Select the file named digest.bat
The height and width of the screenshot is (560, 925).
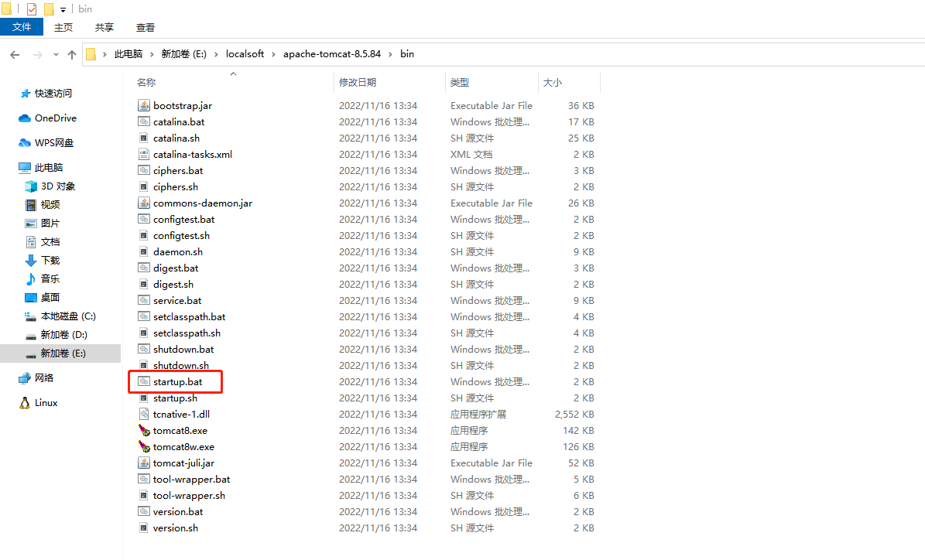click(x=176, y=268)
